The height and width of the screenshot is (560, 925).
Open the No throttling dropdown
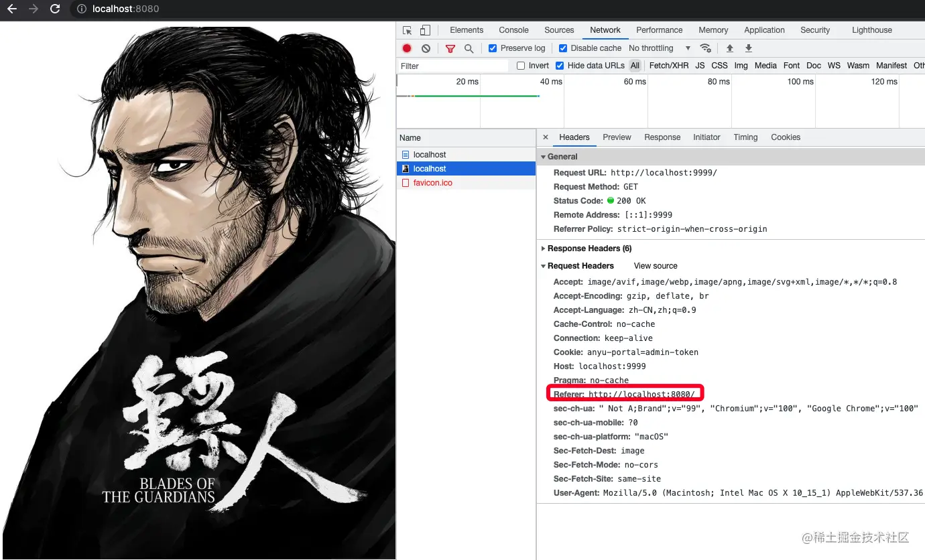tap(660, 48)
